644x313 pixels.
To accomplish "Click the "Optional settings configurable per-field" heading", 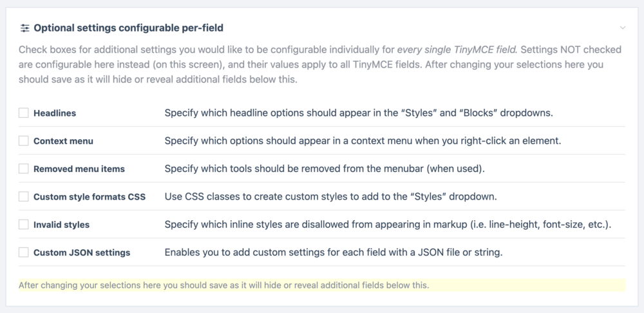I will coord(128,28).
